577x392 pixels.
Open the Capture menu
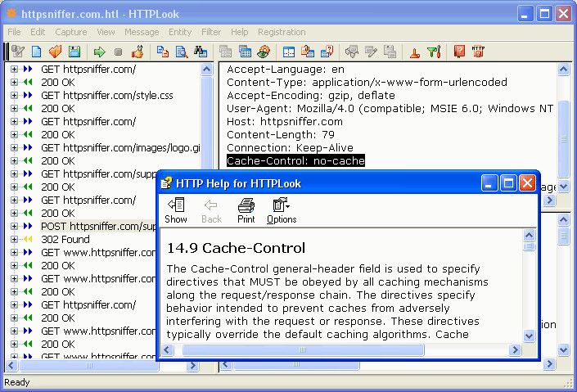coord(71,32)
